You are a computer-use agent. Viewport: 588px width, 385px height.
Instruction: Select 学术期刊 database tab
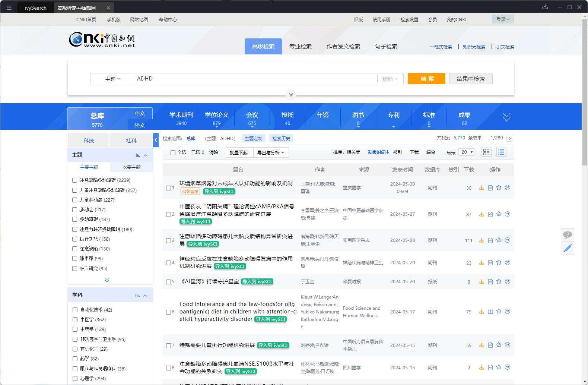pyautogui.click(x=181, y=118)
